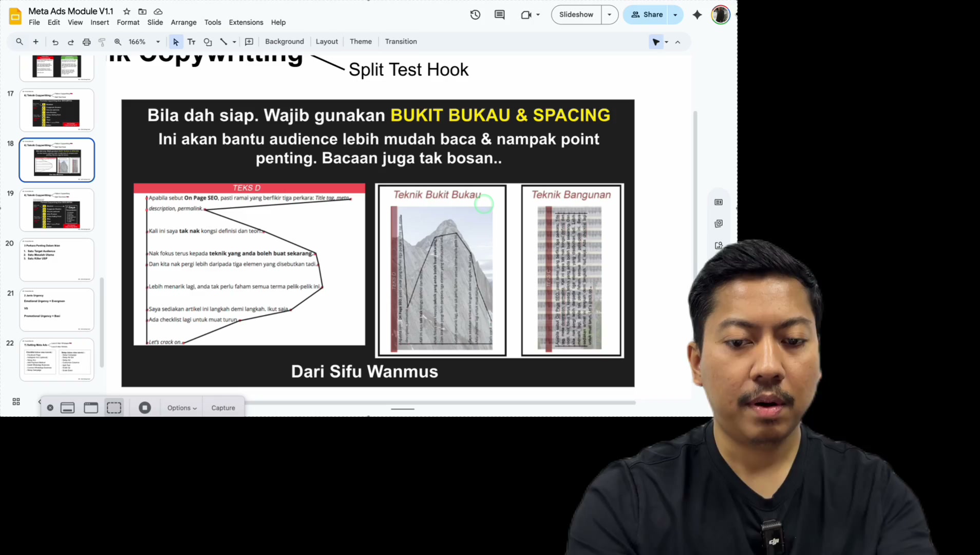Open the shape insert tool
The image size is (980, 555).
tap(208, 42)
